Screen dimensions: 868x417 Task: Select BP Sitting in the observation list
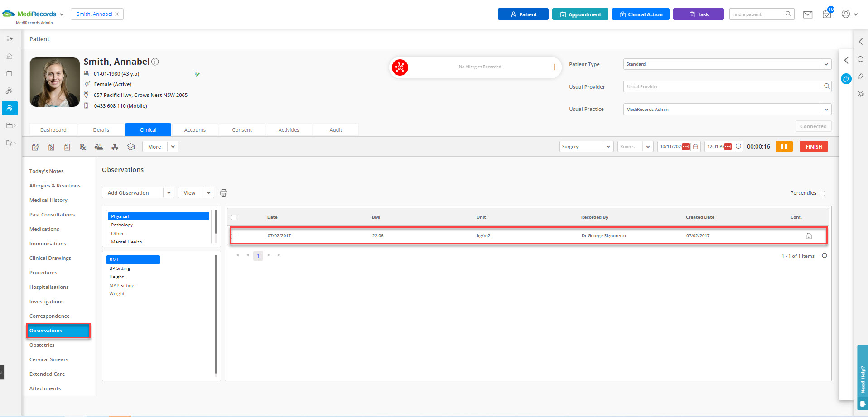[x=120, y=268]
